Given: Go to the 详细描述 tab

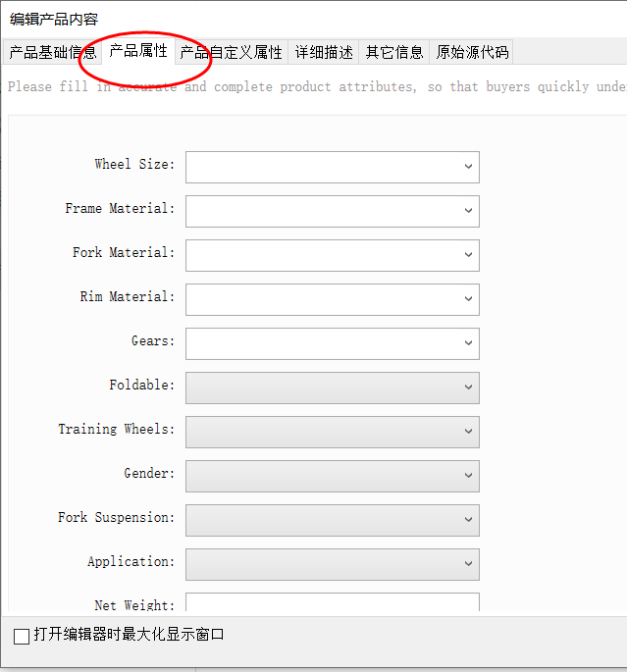Looking at the screenshot, I should click(x=324, y=52).
